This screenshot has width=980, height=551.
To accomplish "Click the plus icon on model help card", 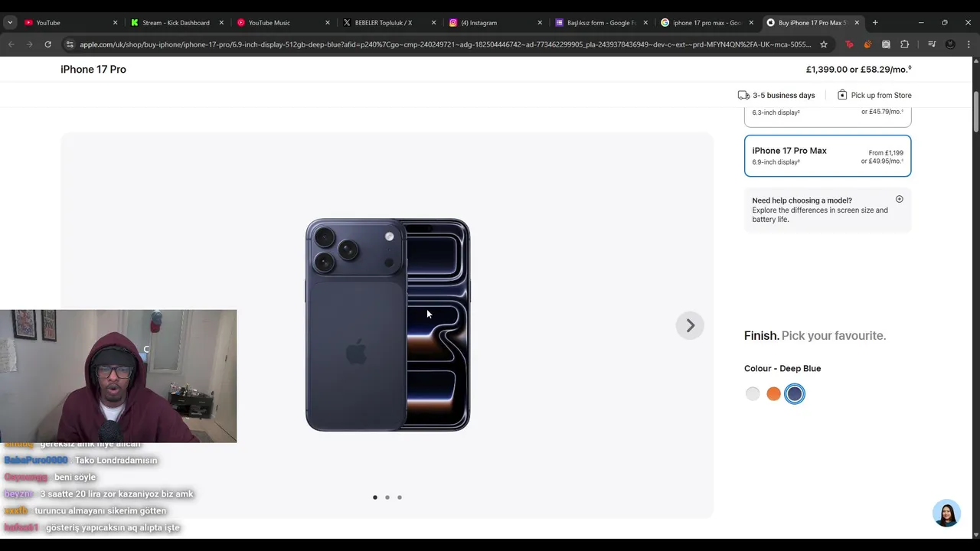I will [x=900, y=199].
